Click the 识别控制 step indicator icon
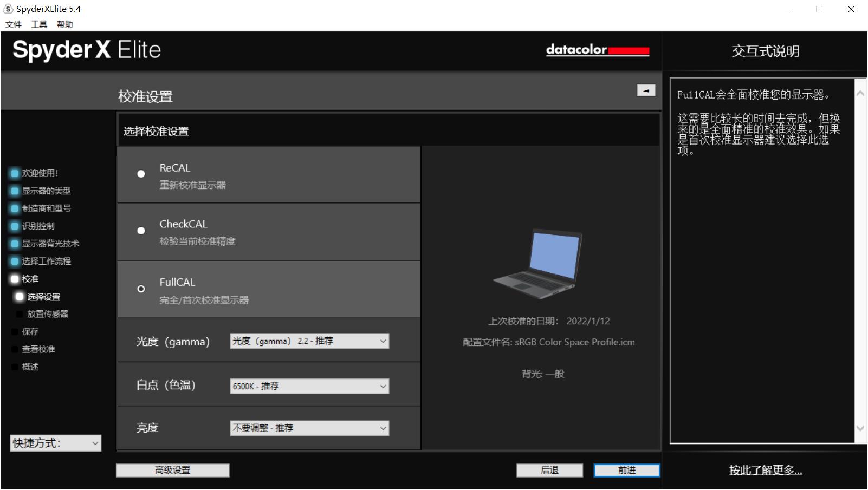Image resolution: width=868 pixels, height=490 pixels. (15, 226)
